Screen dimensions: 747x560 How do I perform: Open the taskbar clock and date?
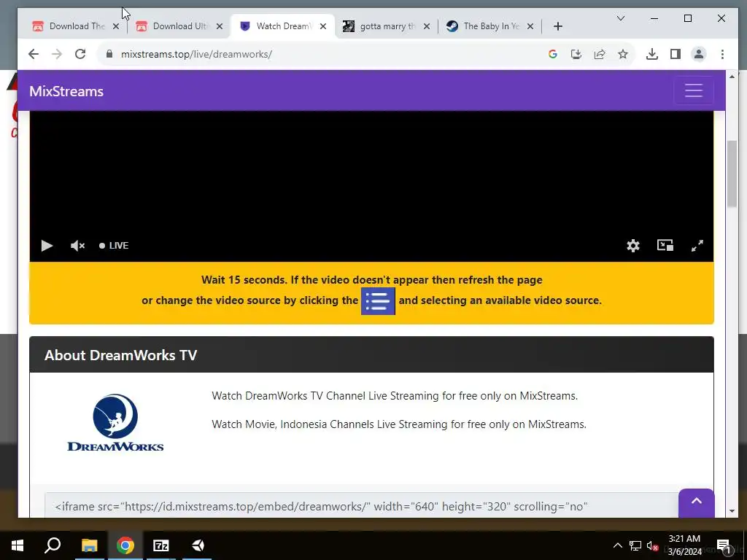tap(684, 545)
